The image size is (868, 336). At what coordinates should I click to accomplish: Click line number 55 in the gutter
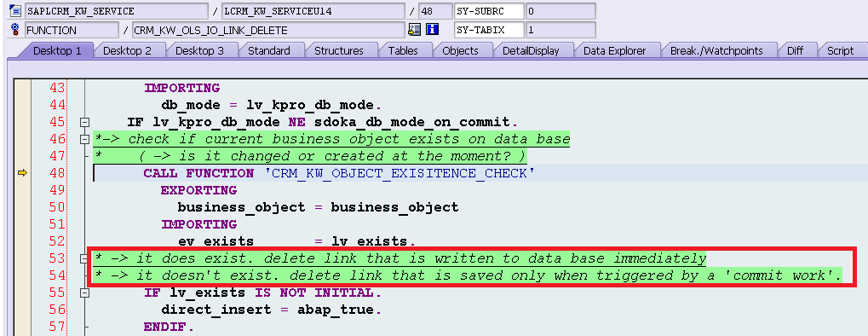point(57,293)
